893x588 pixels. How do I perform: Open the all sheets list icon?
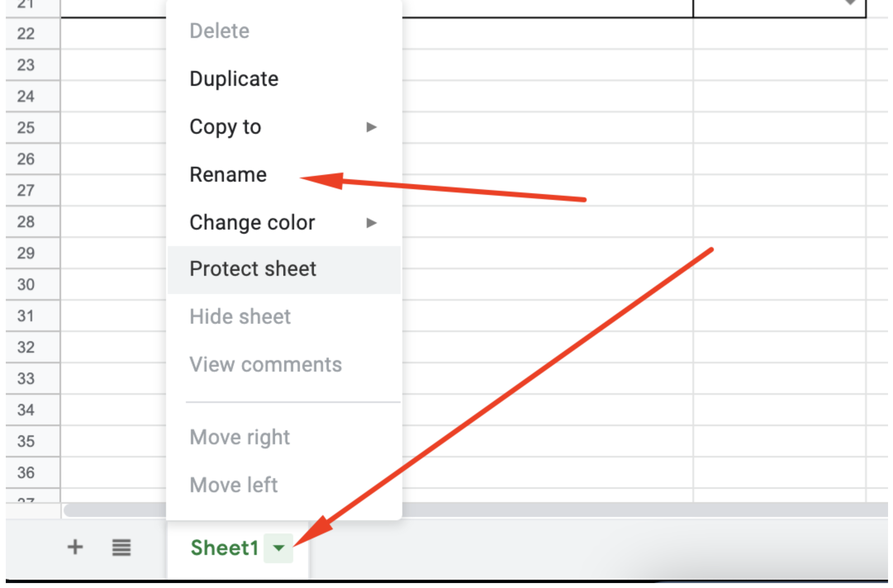click(121, 548)
